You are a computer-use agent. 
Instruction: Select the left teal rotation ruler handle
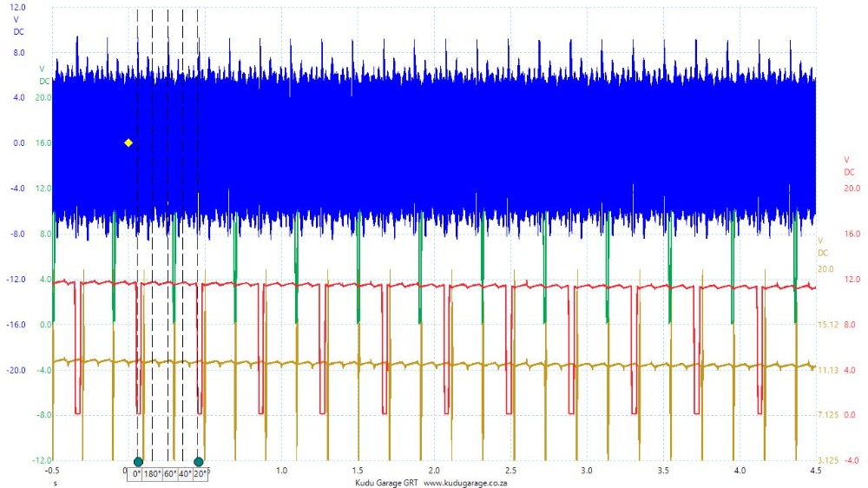tap(138, 462)
